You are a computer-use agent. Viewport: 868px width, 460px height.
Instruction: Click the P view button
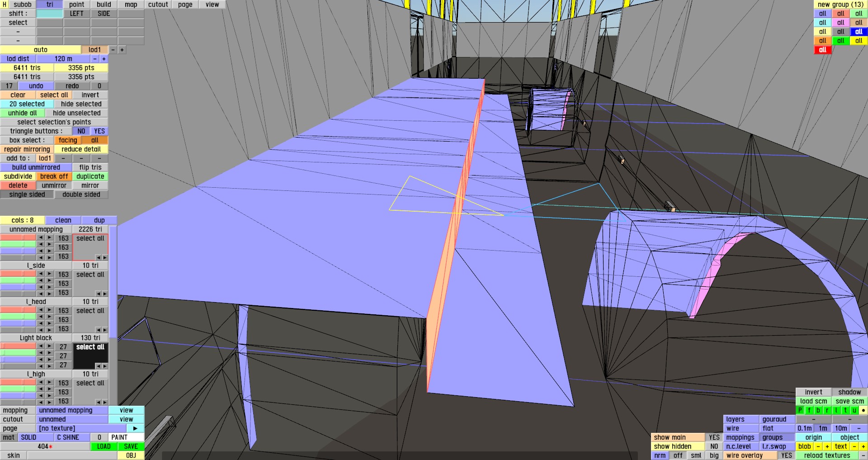[800, 410]
